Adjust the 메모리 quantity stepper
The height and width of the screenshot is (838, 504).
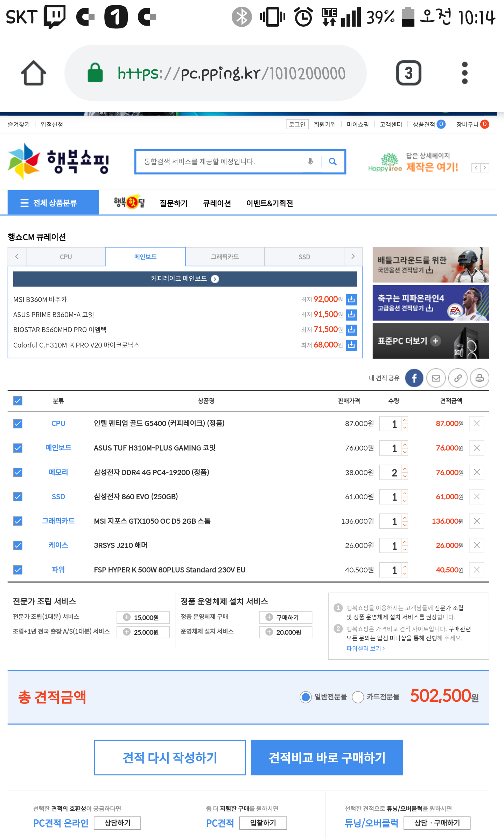(x=405, y=472)
